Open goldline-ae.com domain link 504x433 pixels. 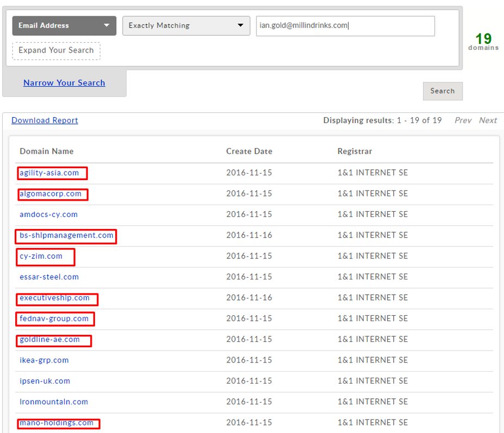49,340
